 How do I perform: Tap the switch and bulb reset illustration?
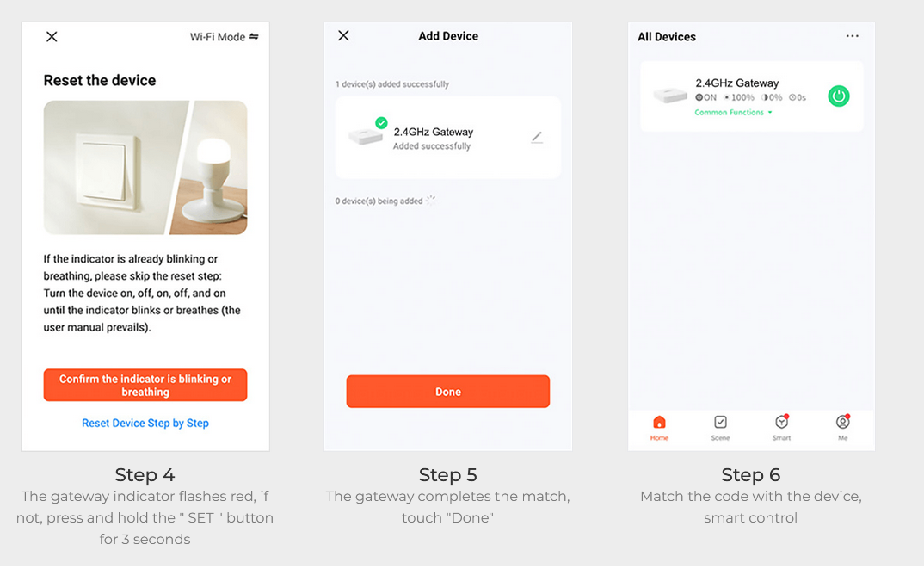[x=145, y=168]
